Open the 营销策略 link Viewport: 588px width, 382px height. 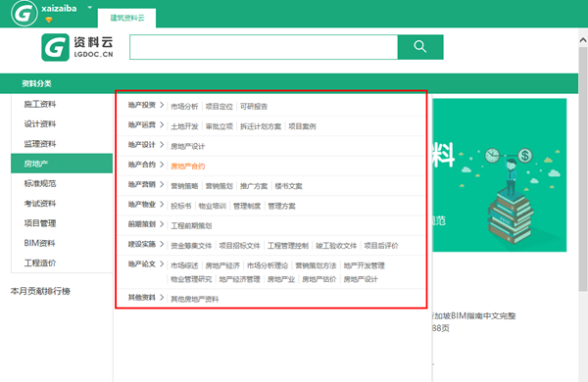(184, 186)
